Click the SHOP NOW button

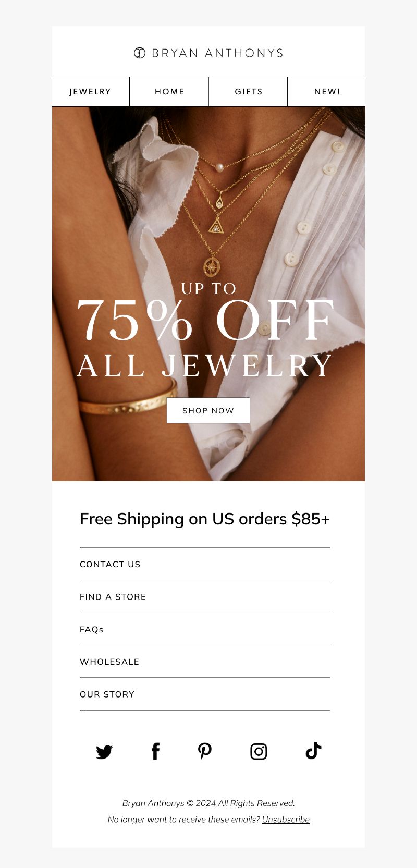point(208,410)
